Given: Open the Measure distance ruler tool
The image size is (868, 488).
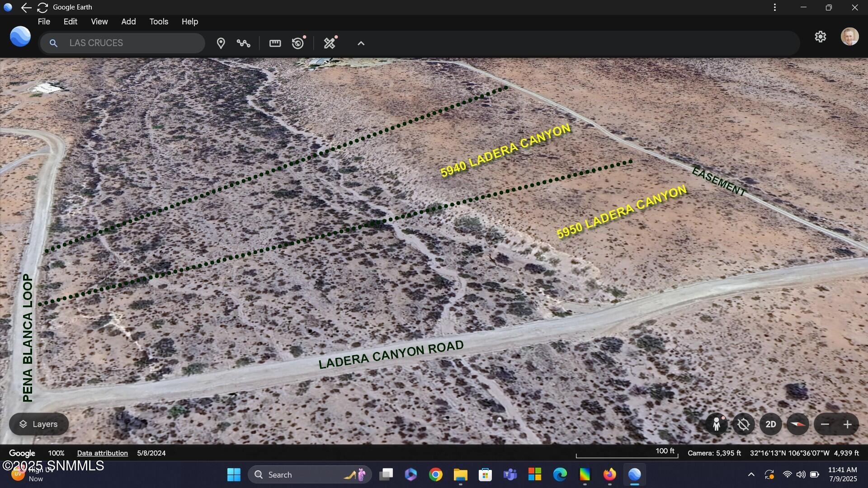Looking at the screenshot, I should tap(275, 43).
